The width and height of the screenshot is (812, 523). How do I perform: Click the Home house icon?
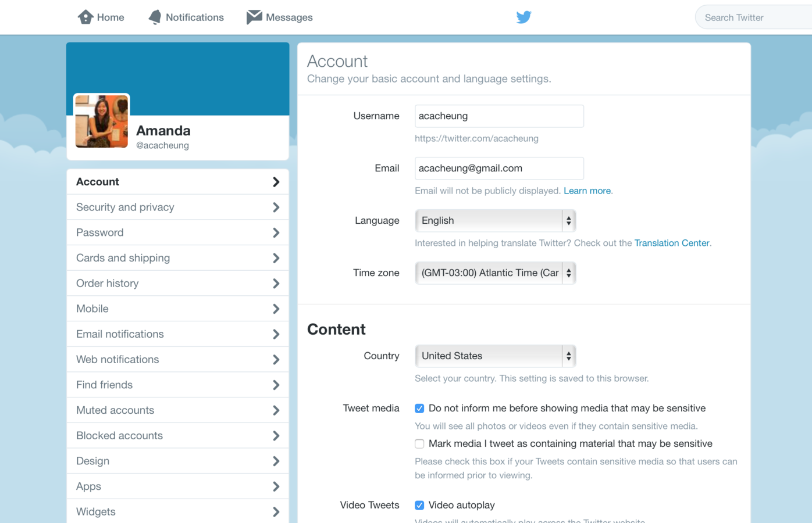point(86,17)
